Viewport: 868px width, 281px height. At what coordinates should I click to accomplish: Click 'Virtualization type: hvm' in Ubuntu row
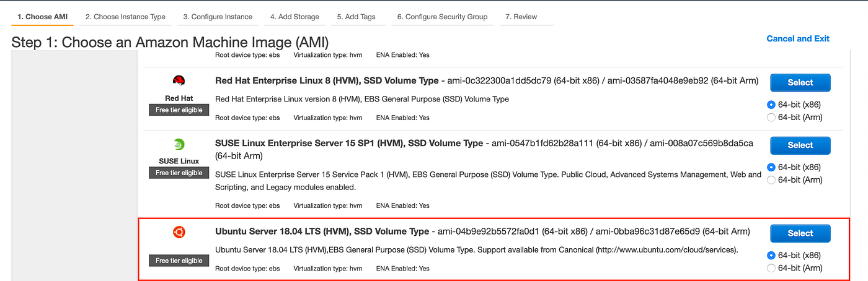[328, 269]
